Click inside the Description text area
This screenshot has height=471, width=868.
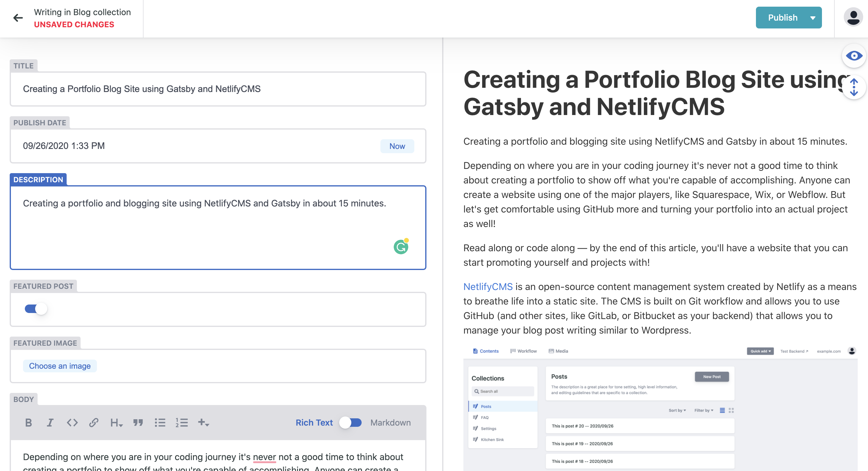(x=218, y=228)
